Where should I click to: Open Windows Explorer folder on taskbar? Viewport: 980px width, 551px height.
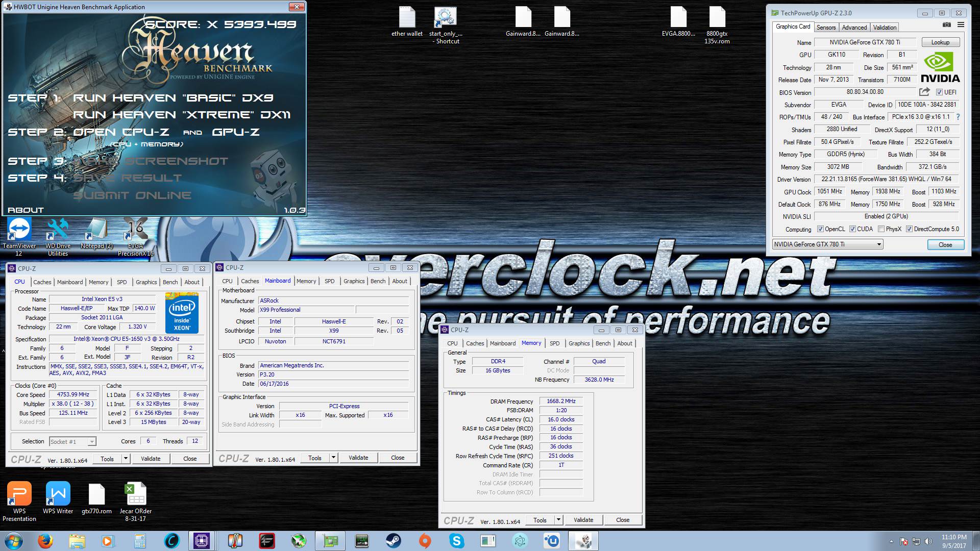pyautogui.click(x=77, y=541)
